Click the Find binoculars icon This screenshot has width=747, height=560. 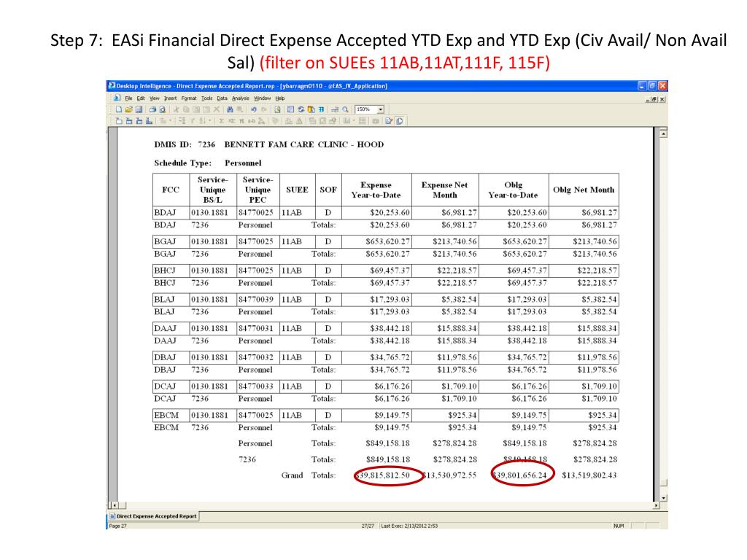[x=230, y=109]
